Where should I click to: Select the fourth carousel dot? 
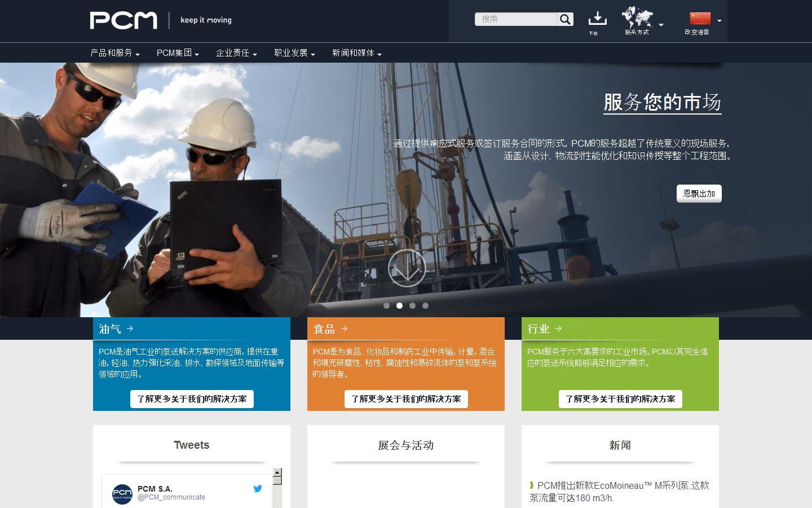[425, 305]
